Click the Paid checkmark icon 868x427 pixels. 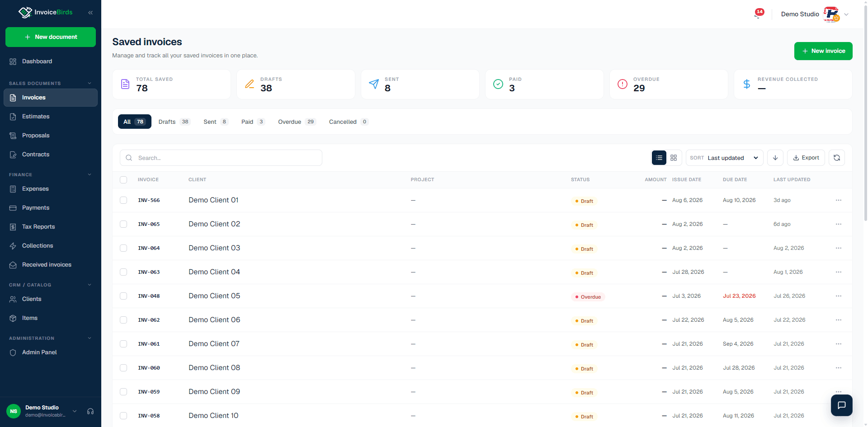[498, 84]
